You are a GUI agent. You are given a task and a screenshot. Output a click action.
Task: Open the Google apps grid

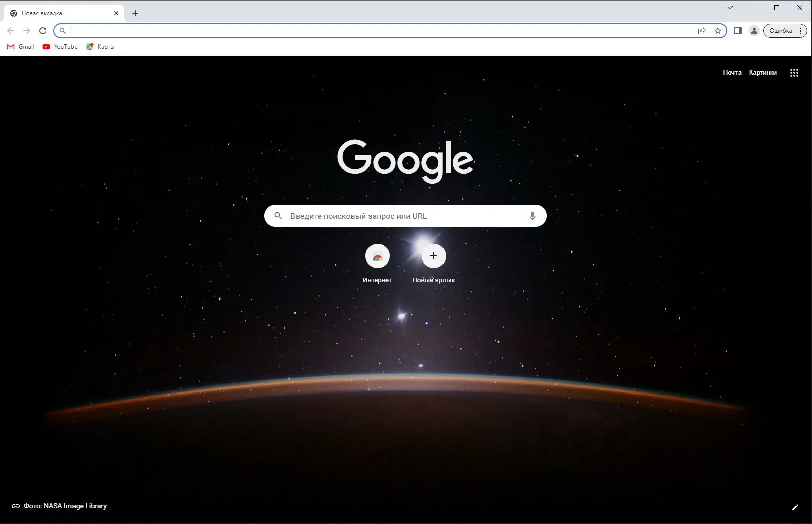pyautogui.click(x=794, y=73)
